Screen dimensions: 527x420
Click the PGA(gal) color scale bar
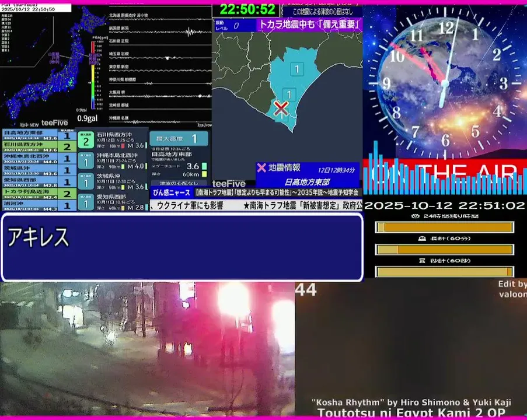point(93,75)
